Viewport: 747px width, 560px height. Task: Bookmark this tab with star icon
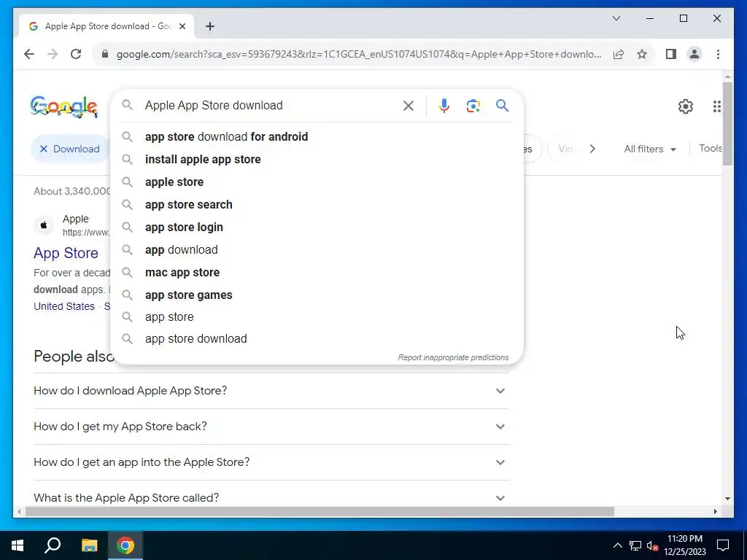pyautogui.click(x=642, y=54)
